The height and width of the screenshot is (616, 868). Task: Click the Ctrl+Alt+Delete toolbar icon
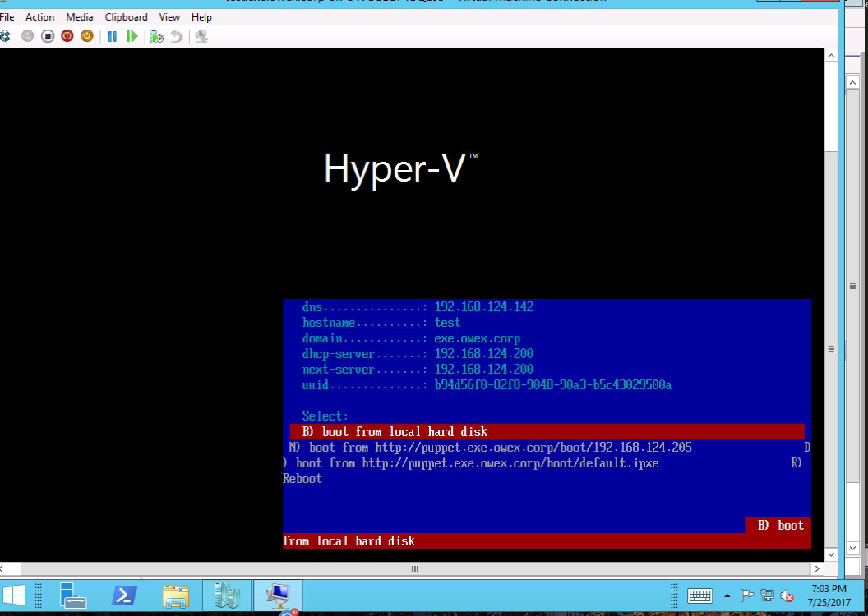(5, 36)
